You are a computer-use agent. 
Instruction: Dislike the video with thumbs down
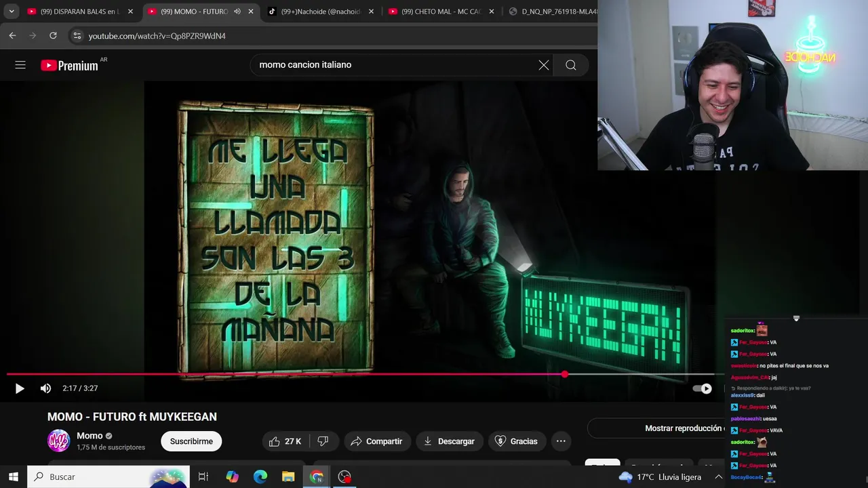pyautogui.click(x=323, y=441)
